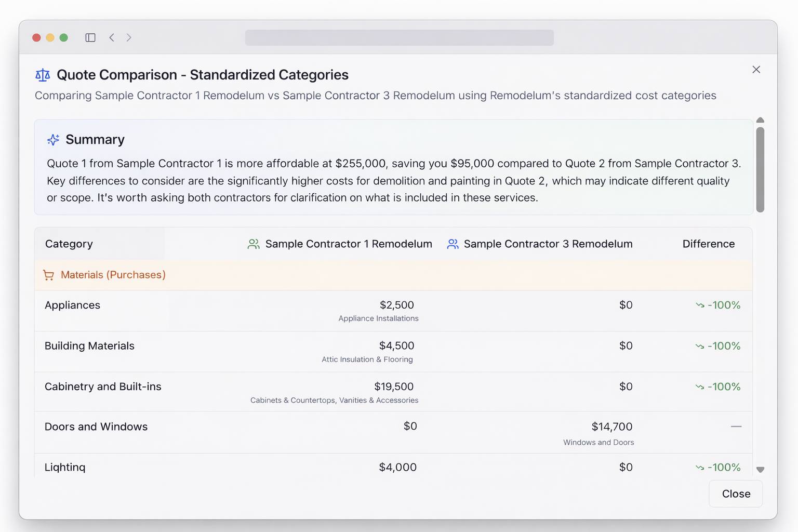Screen dimensions: 798x532
Task: Click the green contractor 1 people icon
Action: tap(254, 244)
